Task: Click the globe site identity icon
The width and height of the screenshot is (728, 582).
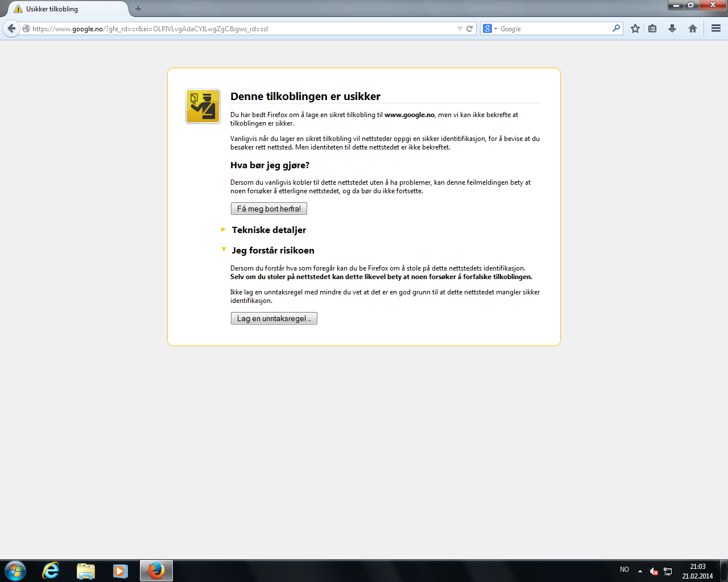Action: 26,28
